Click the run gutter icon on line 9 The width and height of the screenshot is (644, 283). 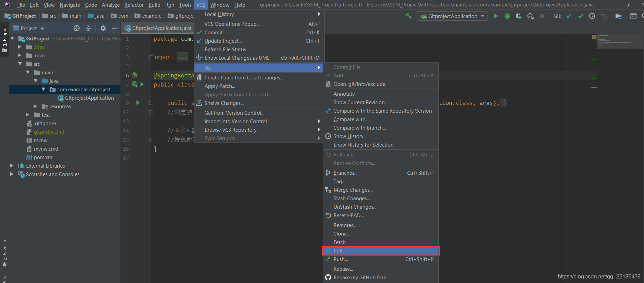click(x=138, y=102)
